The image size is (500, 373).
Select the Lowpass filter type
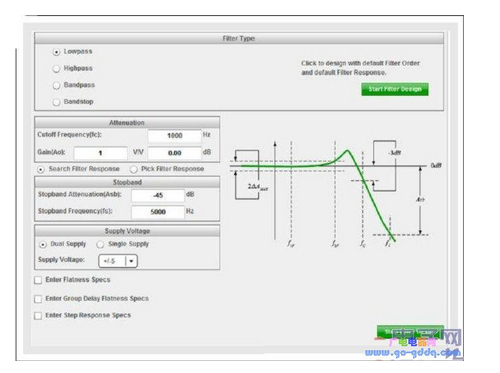[57, 52]
